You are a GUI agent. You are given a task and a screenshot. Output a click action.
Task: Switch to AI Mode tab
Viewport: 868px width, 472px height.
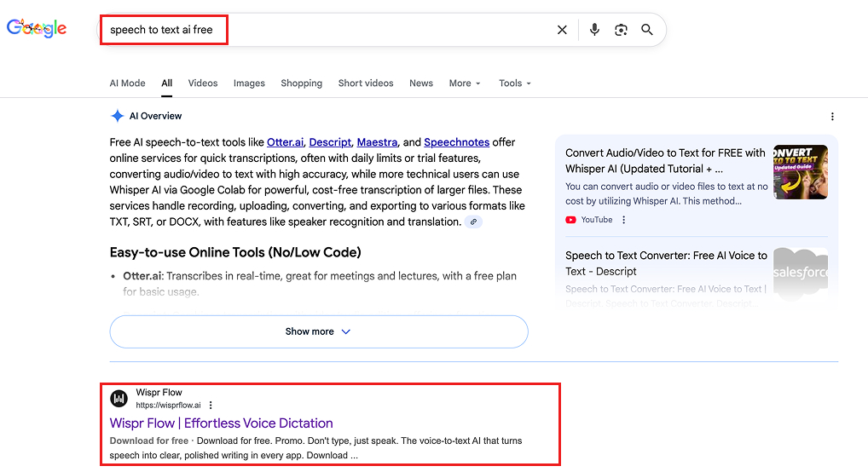(127, 83)
